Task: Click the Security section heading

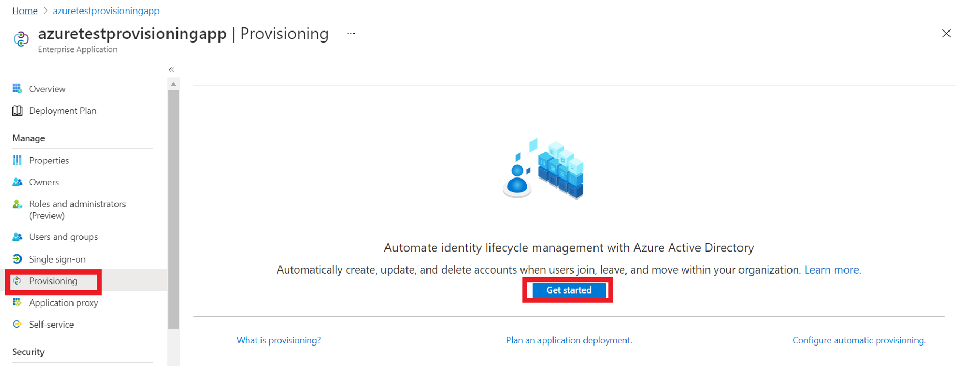Action: 28,352
